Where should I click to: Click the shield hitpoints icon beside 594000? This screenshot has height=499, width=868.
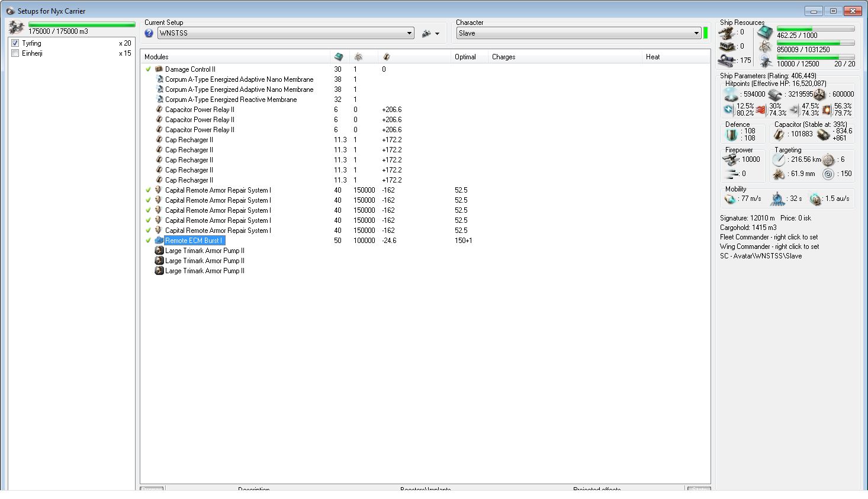coord(731,94)
